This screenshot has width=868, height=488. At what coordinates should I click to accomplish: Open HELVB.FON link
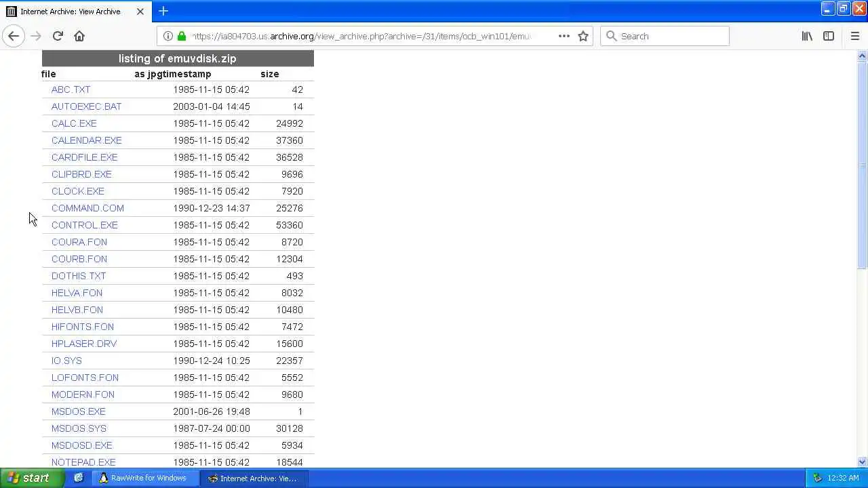(77, 310)
